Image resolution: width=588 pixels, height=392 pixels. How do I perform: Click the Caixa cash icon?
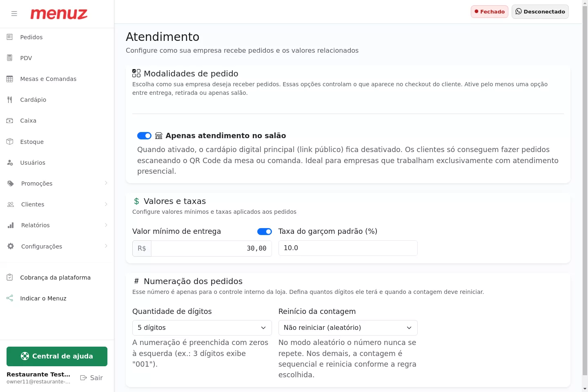[x=10, y=121]
